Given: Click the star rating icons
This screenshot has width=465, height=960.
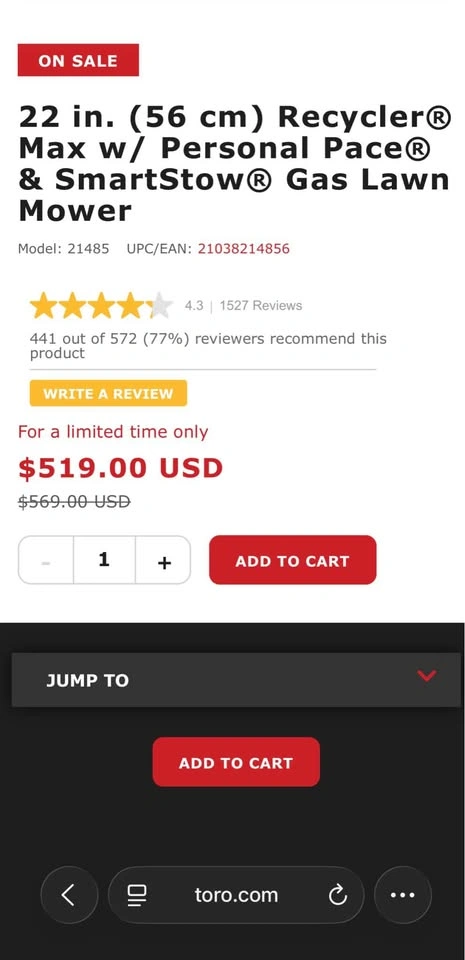Looking at the screenshot, I should 102,306.
